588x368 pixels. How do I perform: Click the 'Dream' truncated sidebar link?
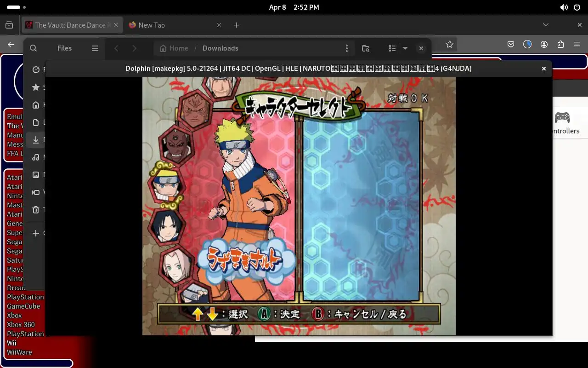click(15, 287)
